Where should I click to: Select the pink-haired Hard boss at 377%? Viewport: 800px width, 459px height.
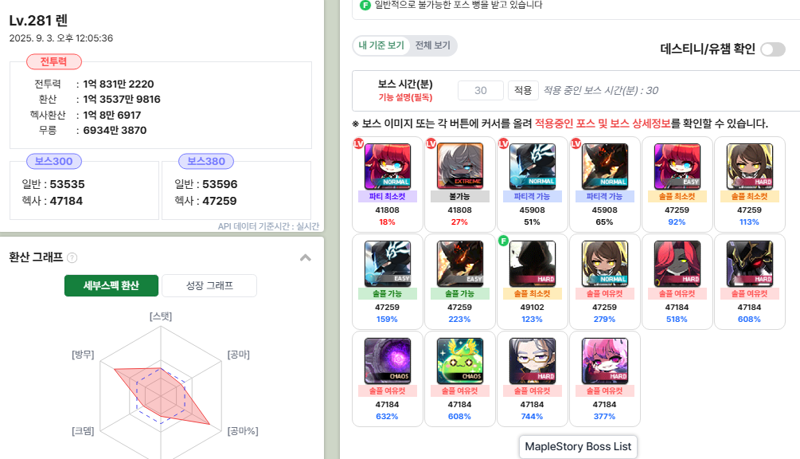point(605,361)
